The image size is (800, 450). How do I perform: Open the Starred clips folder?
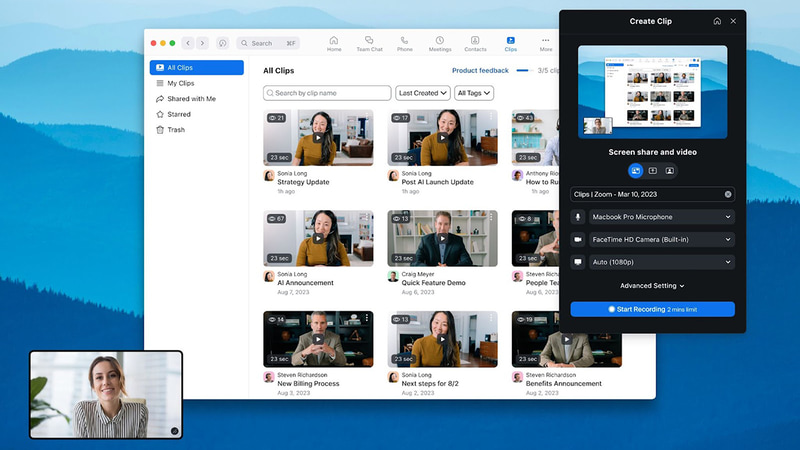tap(179, 114)
